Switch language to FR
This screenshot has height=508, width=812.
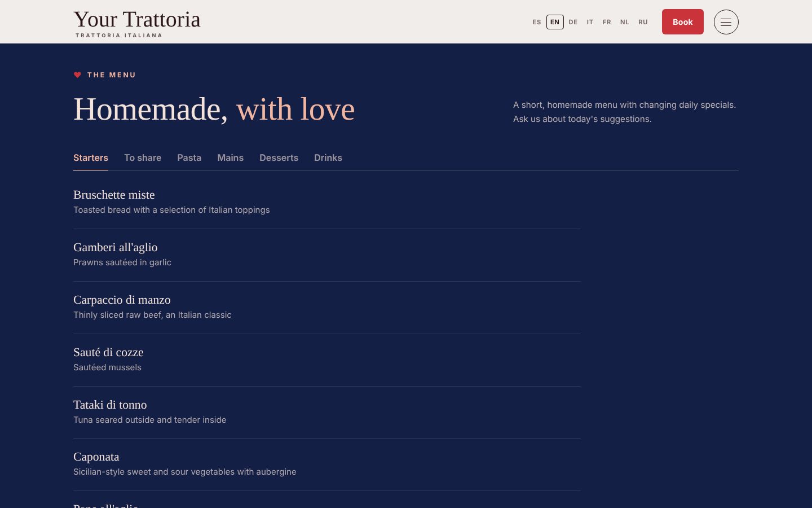[x=607, y=22]
